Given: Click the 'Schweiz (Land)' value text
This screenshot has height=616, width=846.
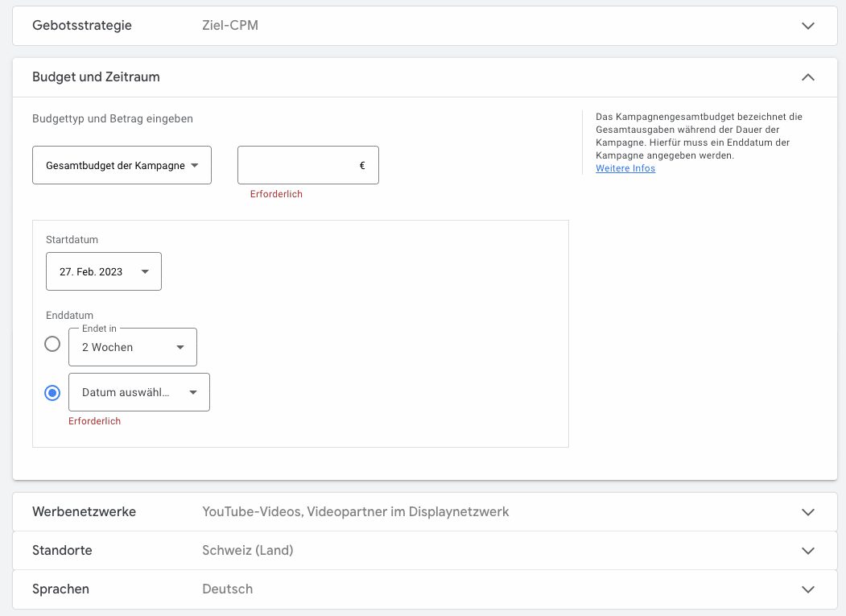Looking at the screenshot, I should tap(248, 550).
